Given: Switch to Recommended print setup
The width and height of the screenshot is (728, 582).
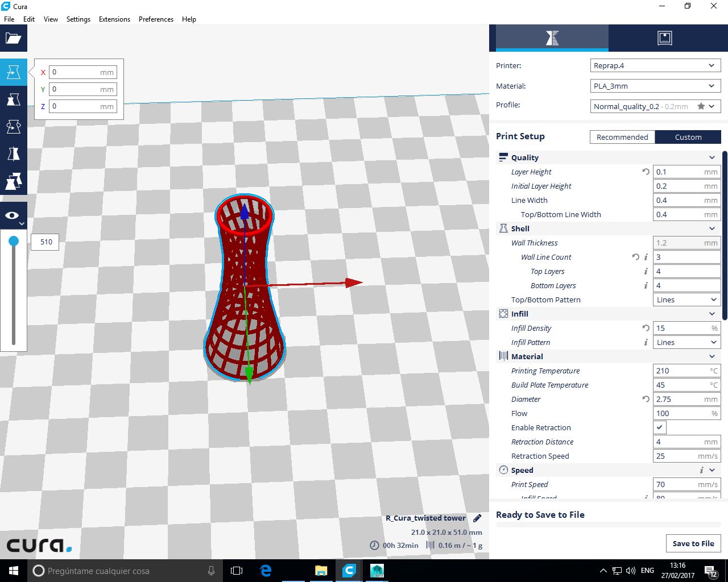Looking at the screenshot, I should 622,137.
